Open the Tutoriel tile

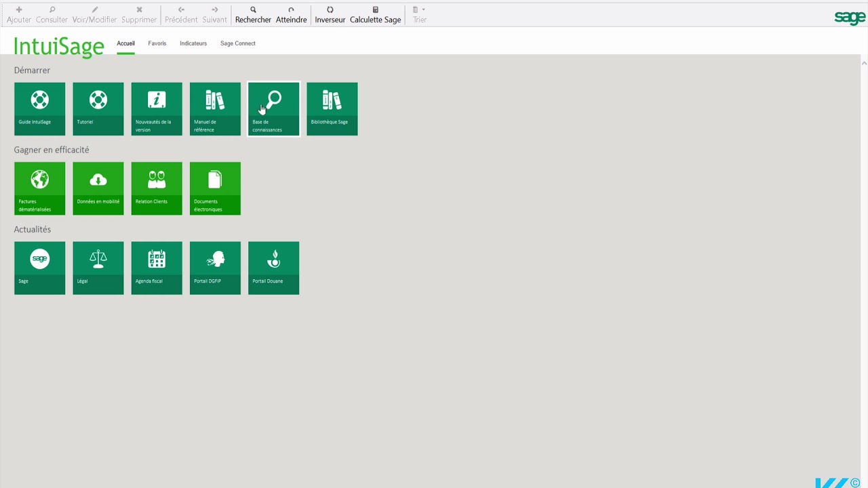(x=98, y=109)
